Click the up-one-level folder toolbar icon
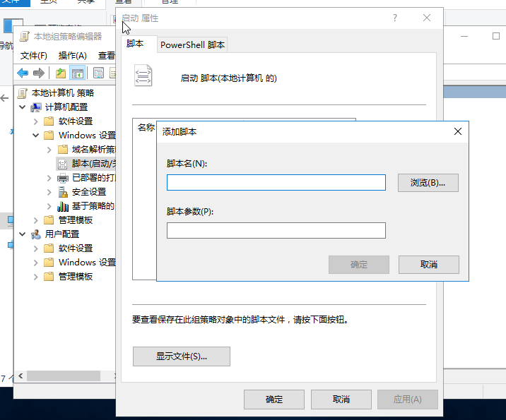The image size is (506, 420). pos(61,73)
